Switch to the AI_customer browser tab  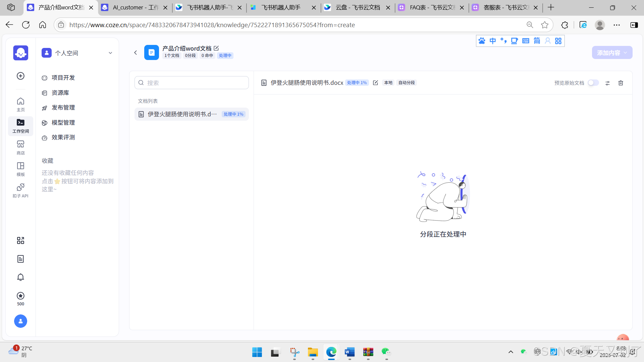coord(135,7)
